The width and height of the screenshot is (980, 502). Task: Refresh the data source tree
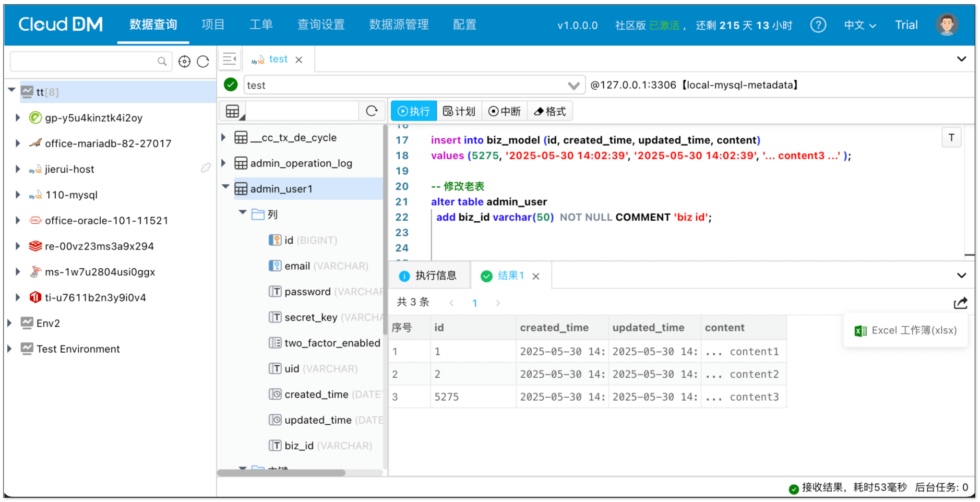point(203,62)
